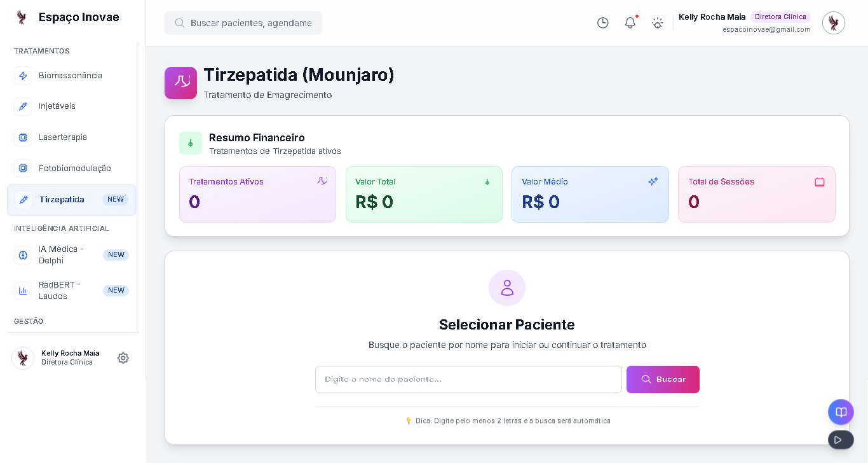Click the Espaço Inovae logo icon
The width and height of the screenshot is (868, 465).
tap(22, 17)
